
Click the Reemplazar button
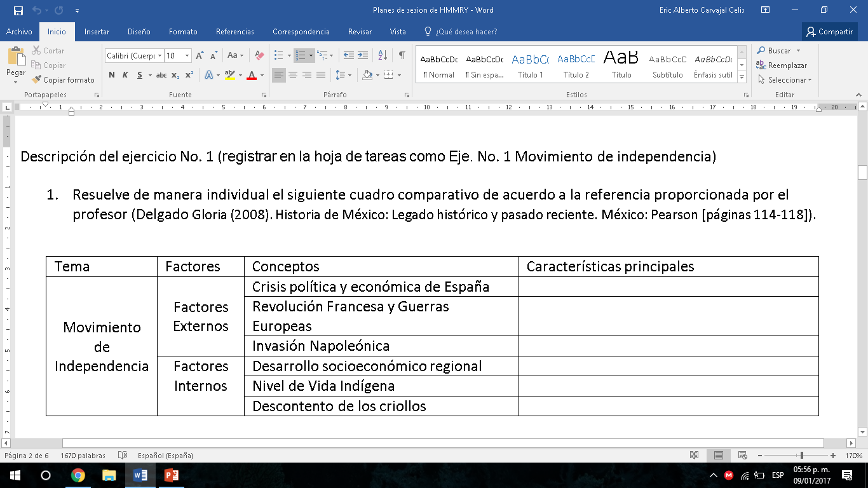tap(782, 65)
